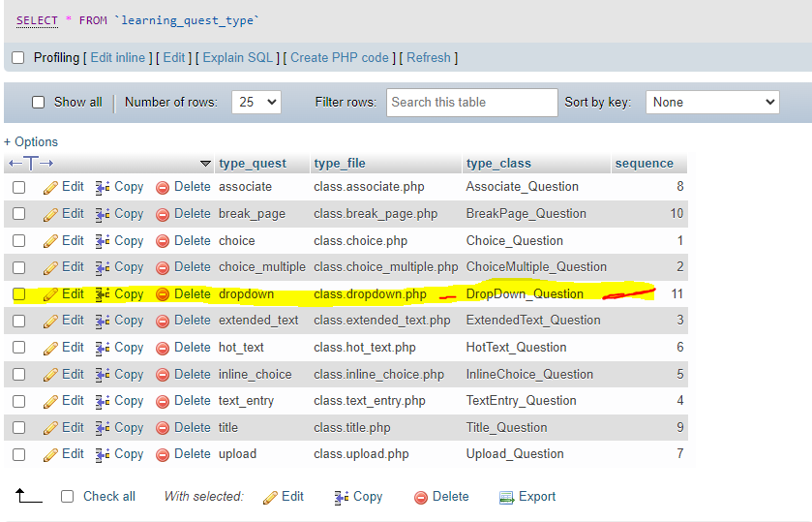Click the full texts toggle arrows icon

click(31, 164)
